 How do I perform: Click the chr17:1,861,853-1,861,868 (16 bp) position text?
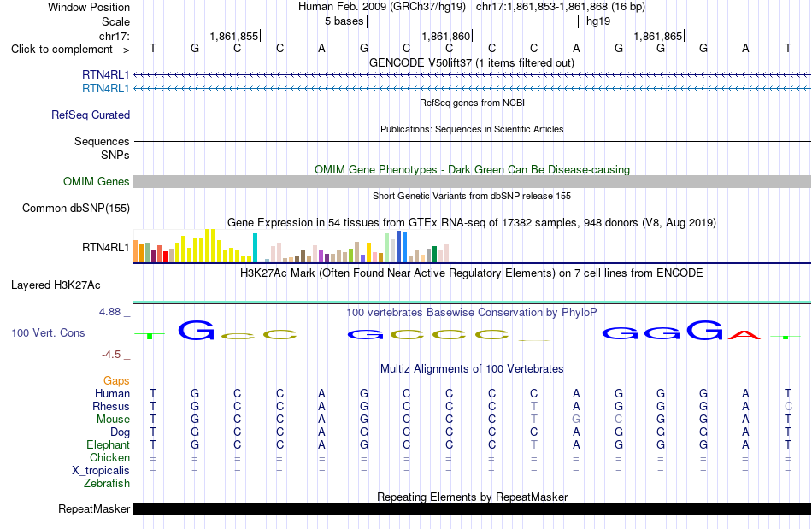[x=561, y=7]
